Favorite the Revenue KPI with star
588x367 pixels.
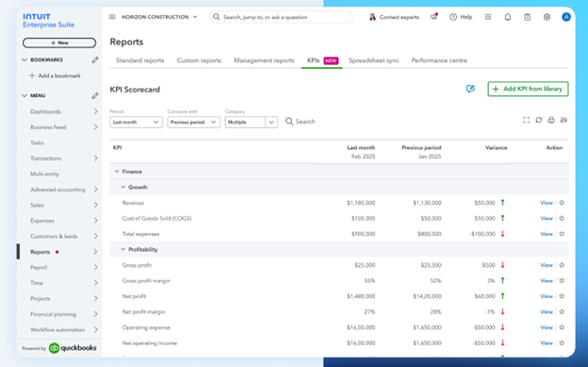click(x=562, y=203)
